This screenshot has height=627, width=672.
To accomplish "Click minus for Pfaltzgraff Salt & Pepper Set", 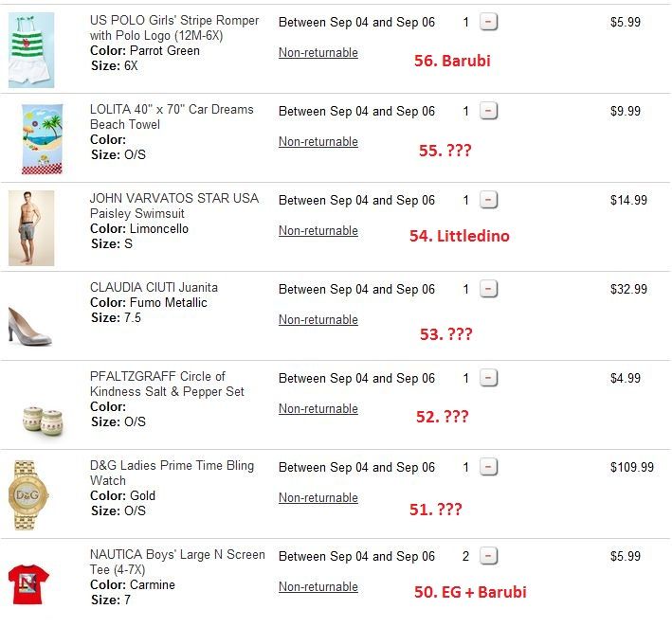I will [488, 378].
